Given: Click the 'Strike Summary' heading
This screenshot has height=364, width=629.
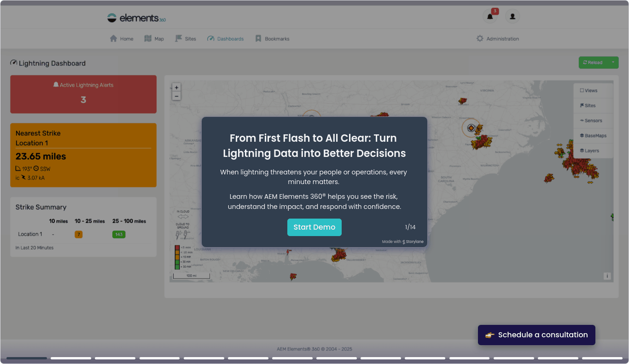Looking at the screenshot, I should pos(41,207).
